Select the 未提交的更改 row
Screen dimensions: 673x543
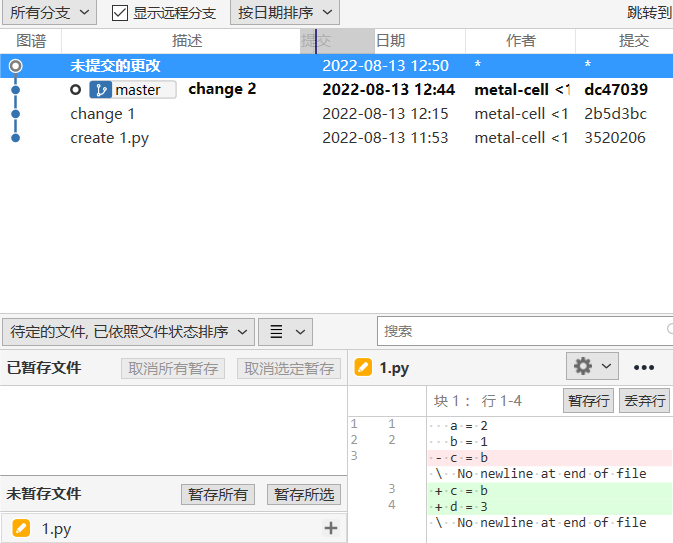tap(336, 66)
